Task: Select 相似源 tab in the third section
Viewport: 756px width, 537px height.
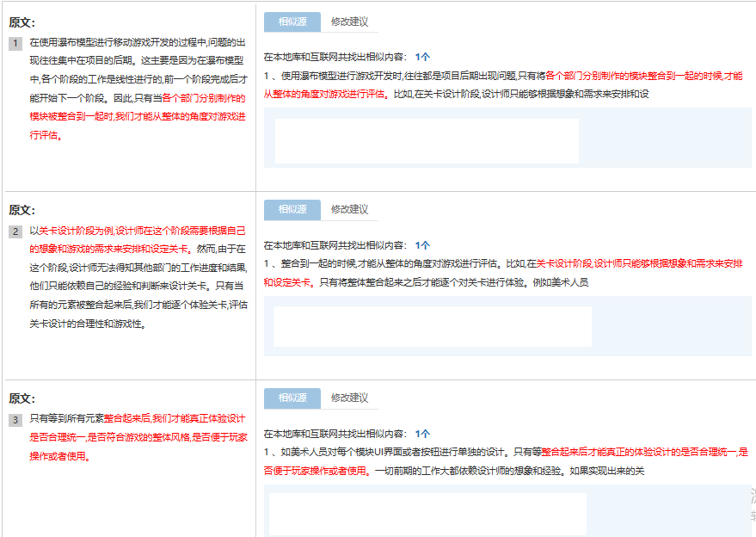Action: [x=292, y=398]
